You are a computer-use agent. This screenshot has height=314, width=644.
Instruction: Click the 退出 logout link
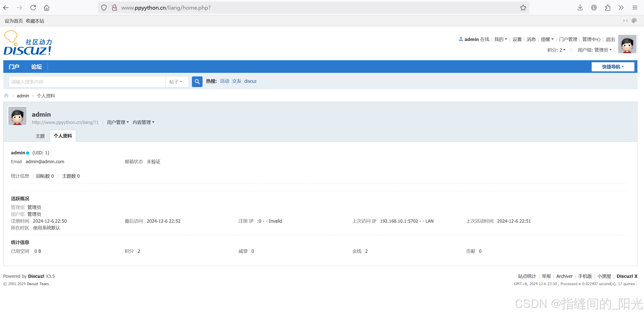pos(610,39)
